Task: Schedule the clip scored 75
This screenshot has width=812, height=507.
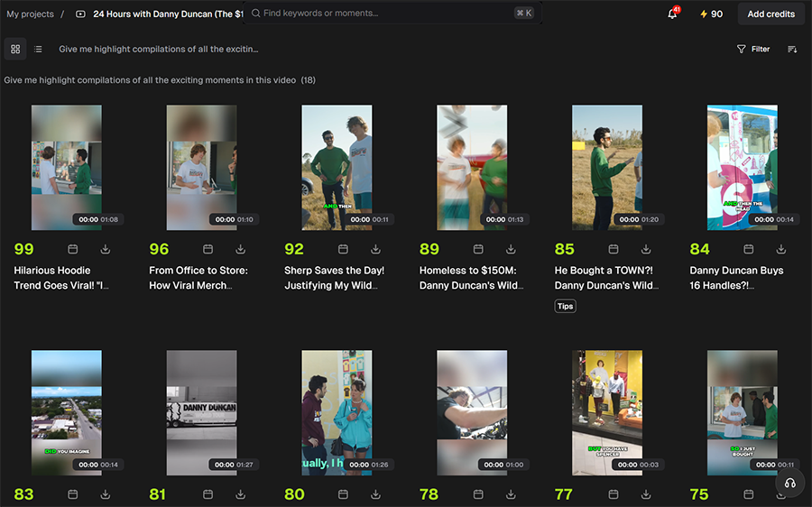Action: pyautogui.click(x=749, y=494)
